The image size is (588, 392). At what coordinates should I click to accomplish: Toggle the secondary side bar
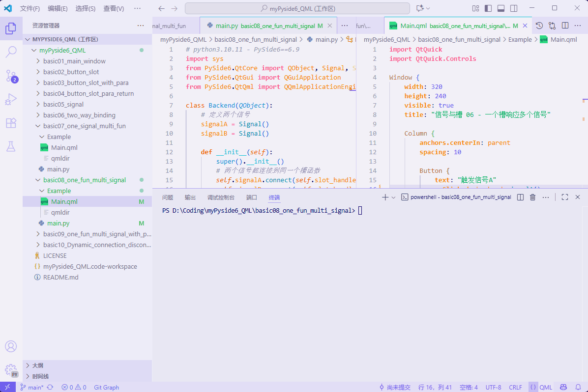tap(514, 8)
